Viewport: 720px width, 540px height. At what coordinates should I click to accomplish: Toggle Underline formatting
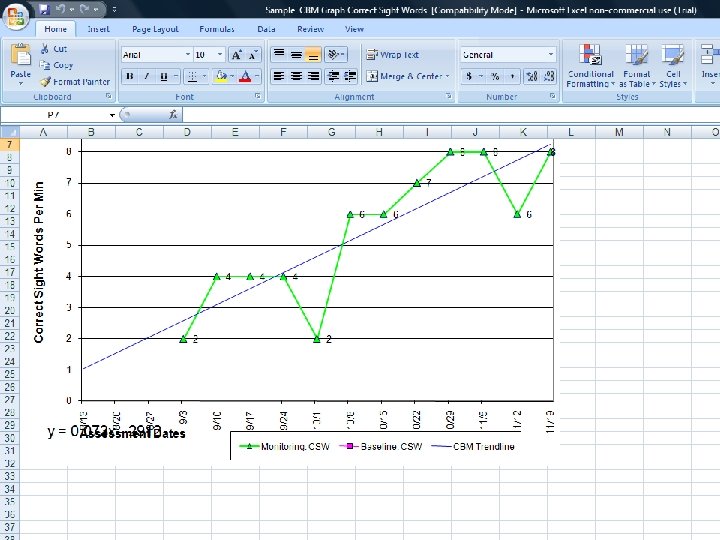[x=163, y=76]
